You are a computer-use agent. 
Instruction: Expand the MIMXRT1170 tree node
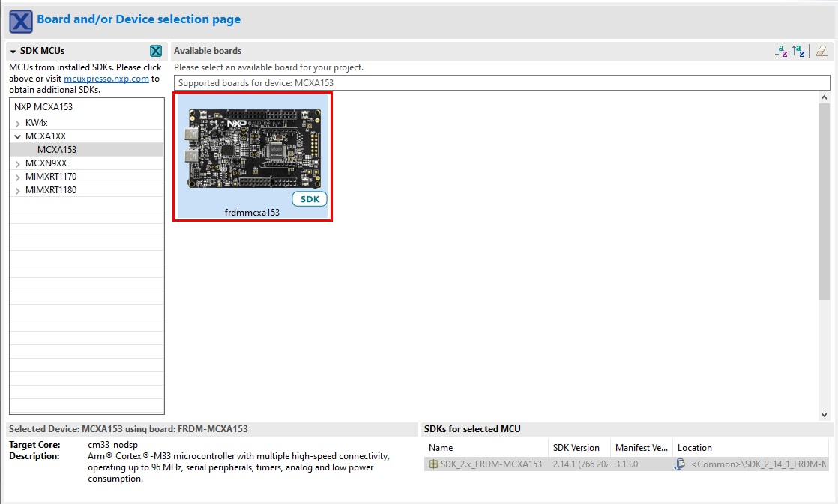click(x=18, y=177)
